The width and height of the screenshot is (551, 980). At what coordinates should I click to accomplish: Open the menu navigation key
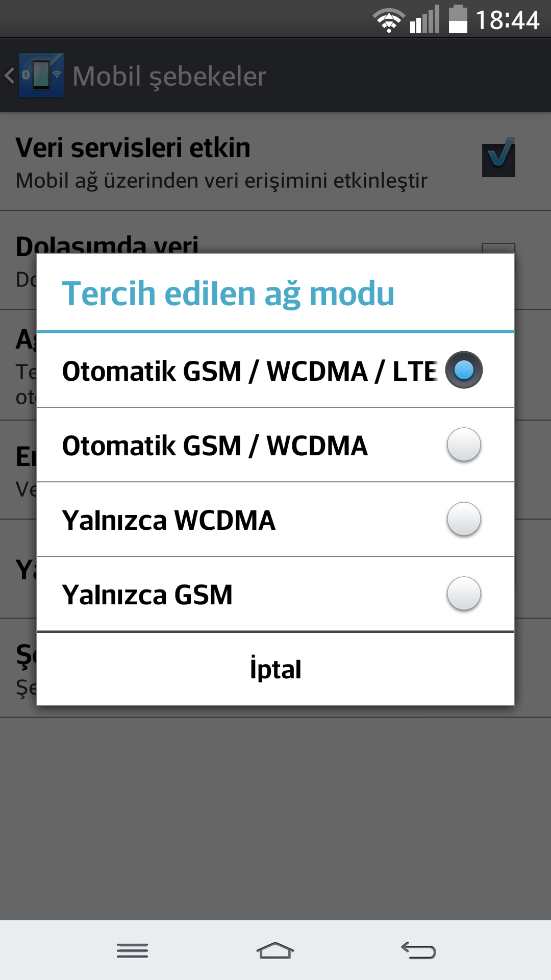tap(132, 950)
